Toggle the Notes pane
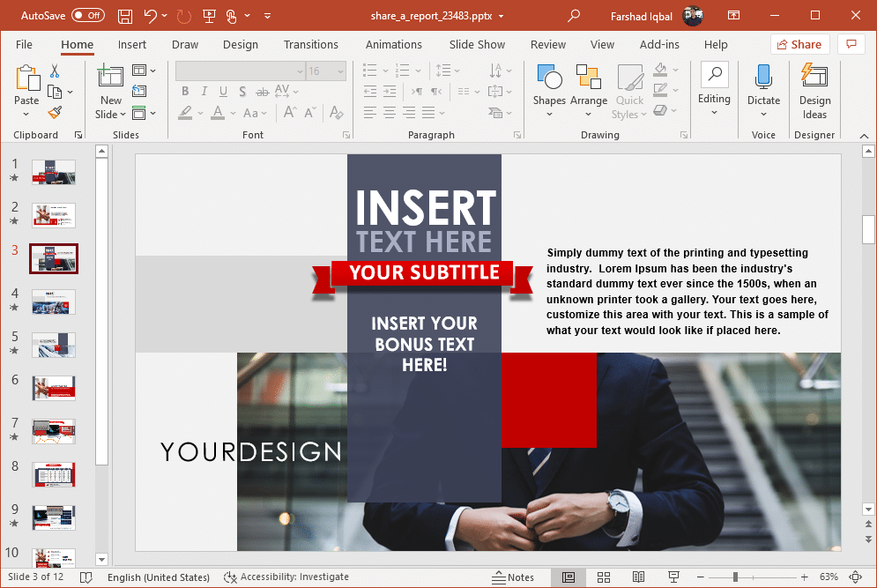The width and height of the screenshot is (877, 588). click(x=512, y=577)
